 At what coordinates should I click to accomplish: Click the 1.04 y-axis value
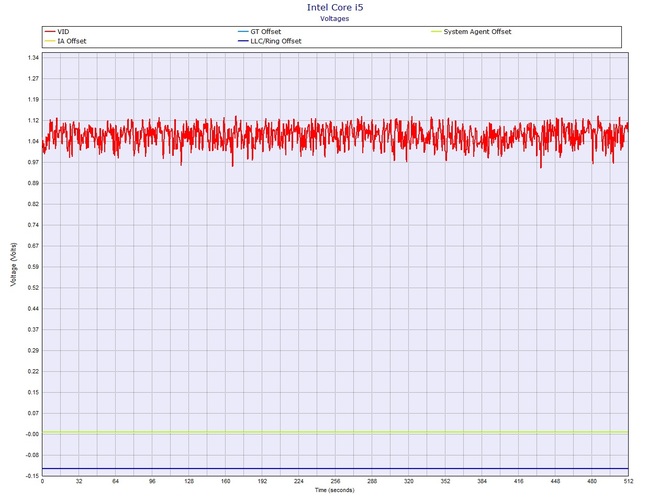tap(33, 141)
